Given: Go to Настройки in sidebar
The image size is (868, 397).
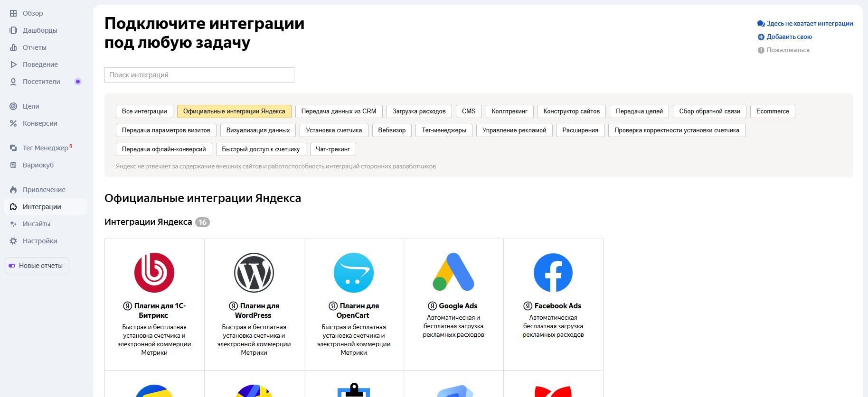Looking at the screenshot, I should tap(40, 241).
